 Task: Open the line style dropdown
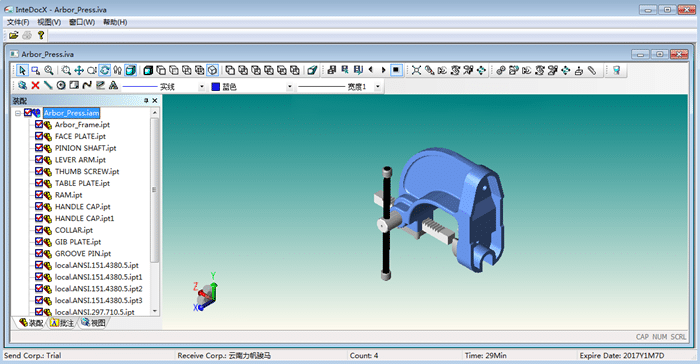tap(201, 87)
